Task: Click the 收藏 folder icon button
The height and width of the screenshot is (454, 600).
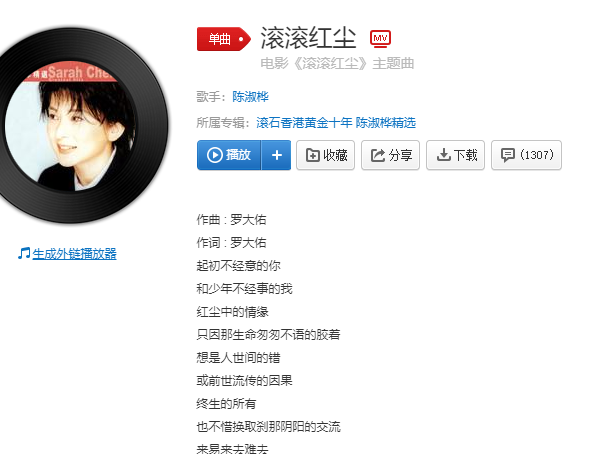Action: pyautogui.click(x=326, y=155)
